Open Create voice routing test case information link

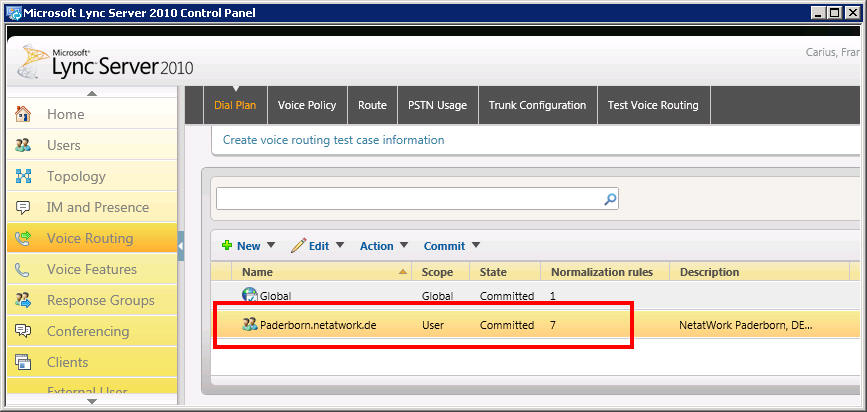[333, 140]
